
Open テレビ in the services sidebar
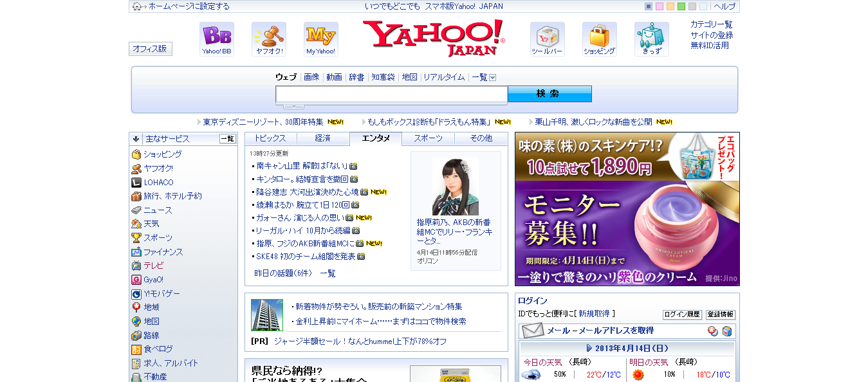(153, 266)
